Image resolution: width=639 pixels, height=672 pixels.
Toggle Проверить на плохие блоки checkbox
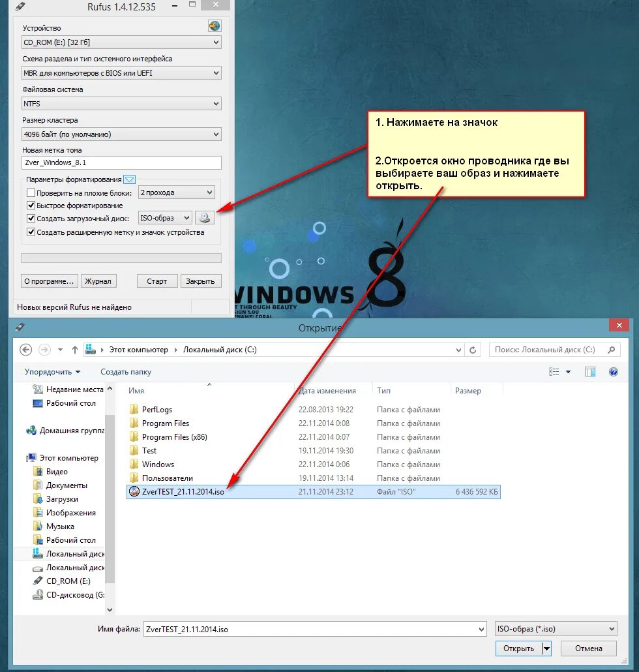pos(31,192)
